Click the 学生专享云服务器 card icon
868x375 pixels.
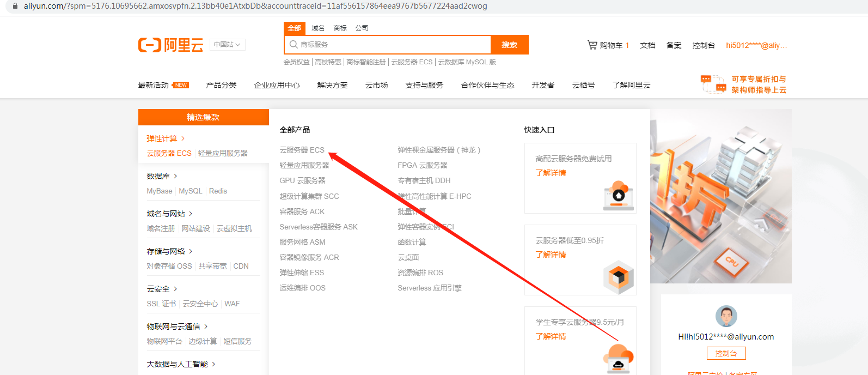point(619,358)
